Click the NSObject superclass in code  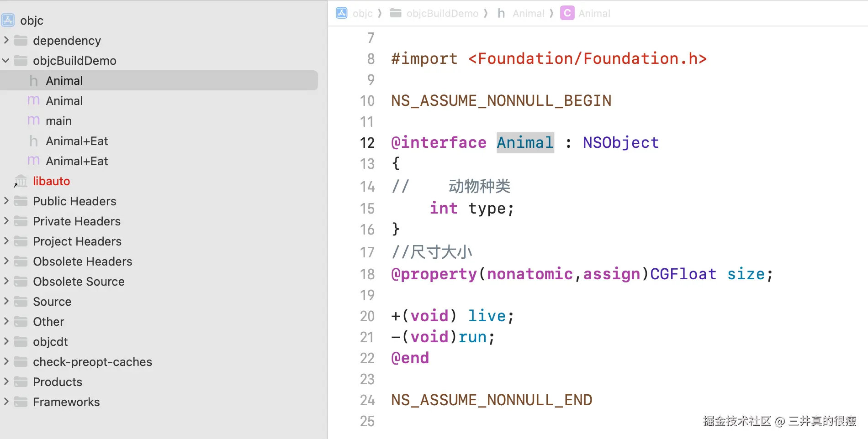(x=620, y=143)
